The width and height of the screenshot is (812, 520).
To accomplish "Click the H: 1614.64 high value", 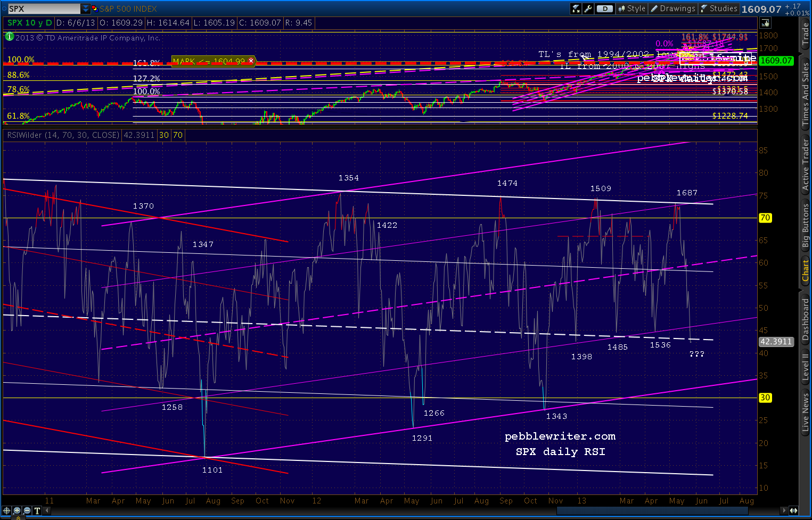I will point(168,23).
